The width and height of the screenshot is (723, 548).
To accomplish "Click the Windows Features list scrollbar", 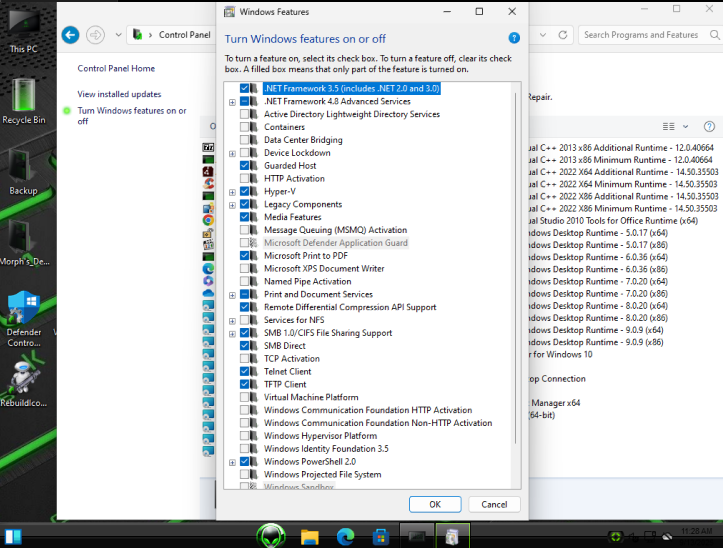I will click(x=516, y=268).
